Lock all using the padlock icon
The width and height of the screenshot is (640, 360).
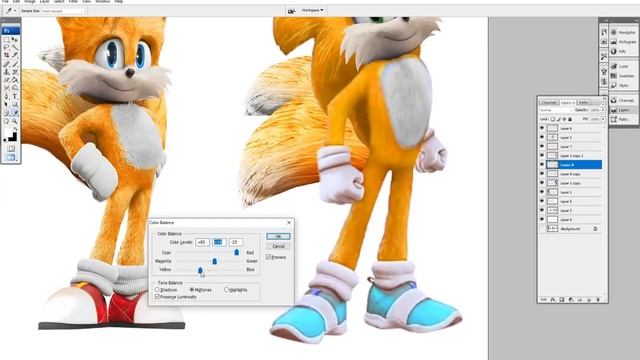(x=570, y=119)
